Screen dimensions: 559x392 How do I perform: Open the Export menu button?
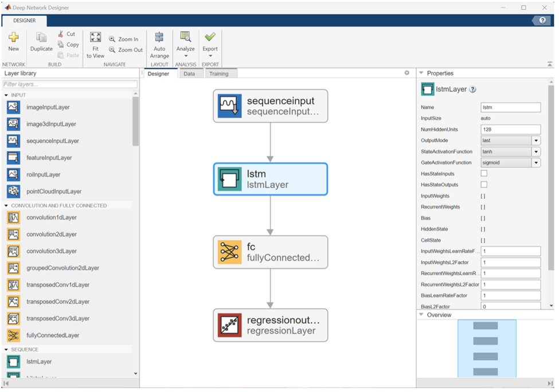click(210, 43)
